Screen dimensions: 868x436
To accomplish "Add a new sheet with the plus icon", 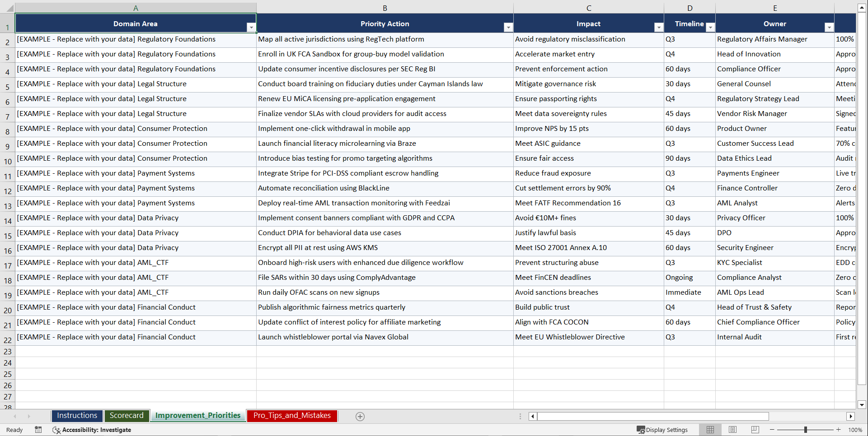I will (x=360, y=416).
